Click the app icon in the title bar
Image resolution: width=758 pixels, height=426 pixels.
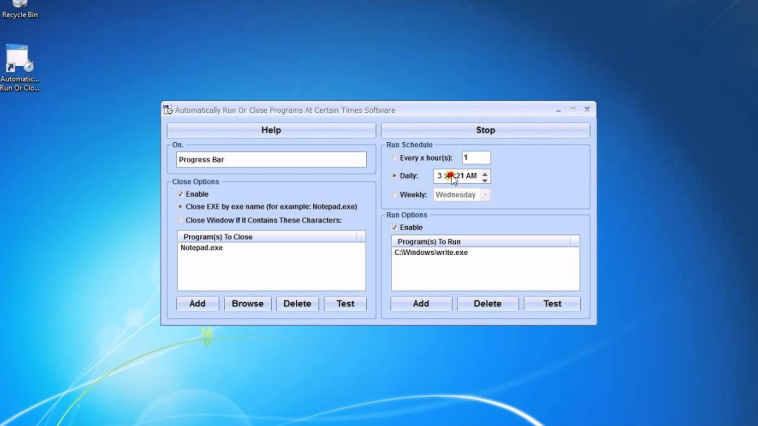click(x=169, y=110)
